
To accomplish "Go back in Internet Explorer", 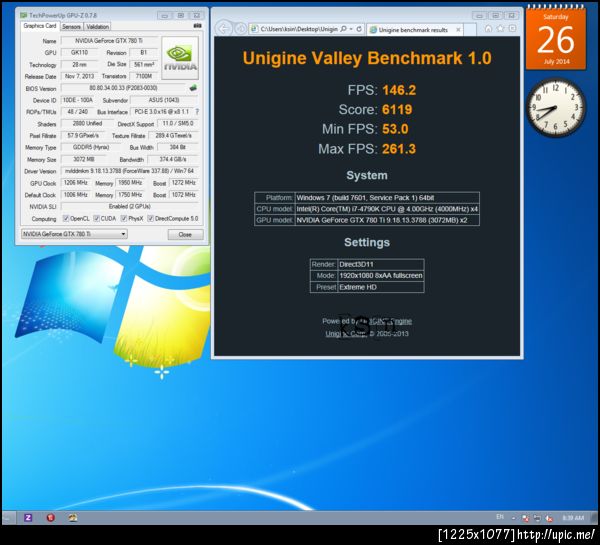I will (x=223, y=29).
